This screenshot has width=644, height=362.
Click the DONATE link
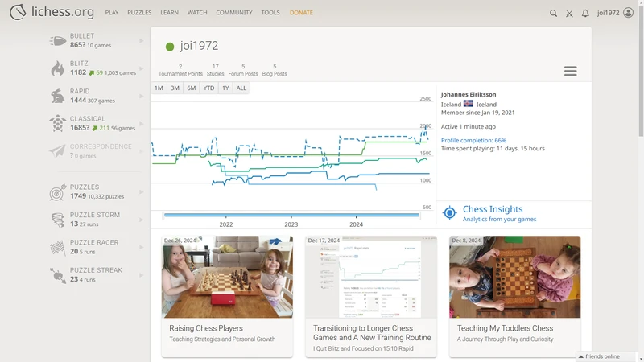(x=301, y=13)
